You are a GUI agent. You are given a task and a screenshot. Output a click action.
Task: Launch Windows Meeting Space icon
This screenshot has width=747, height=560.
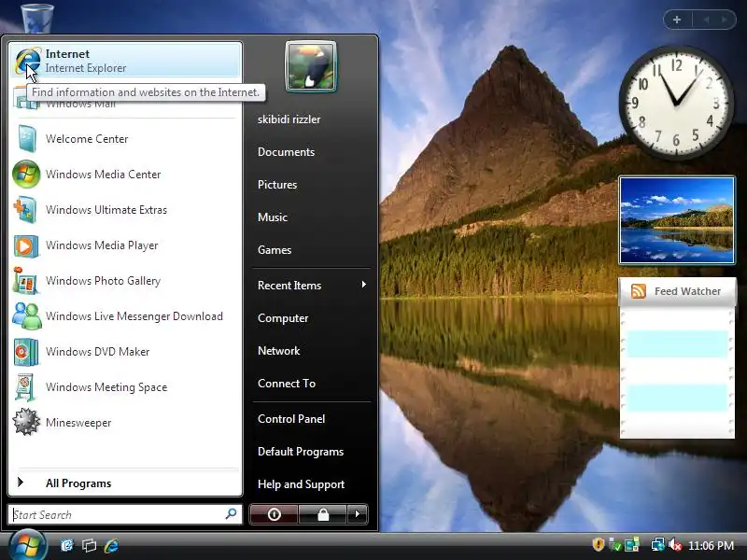click(x=26, y=387)
